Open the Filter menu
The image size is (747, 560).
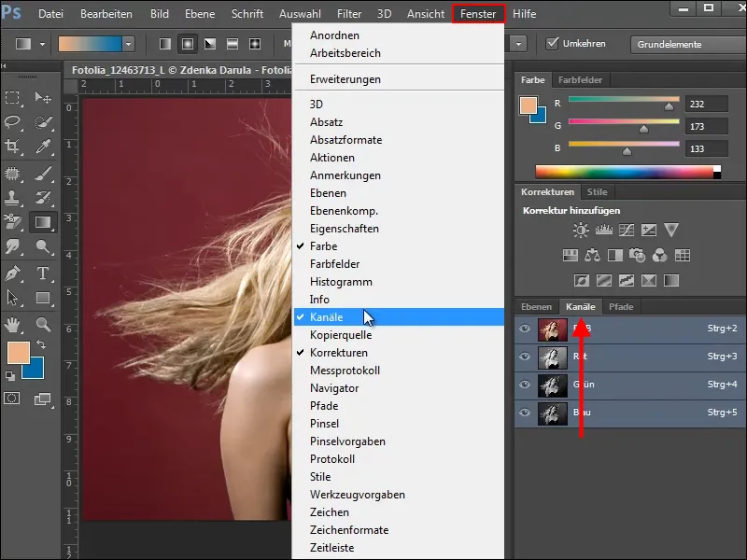pyautogui.click(x=349, y=14)
